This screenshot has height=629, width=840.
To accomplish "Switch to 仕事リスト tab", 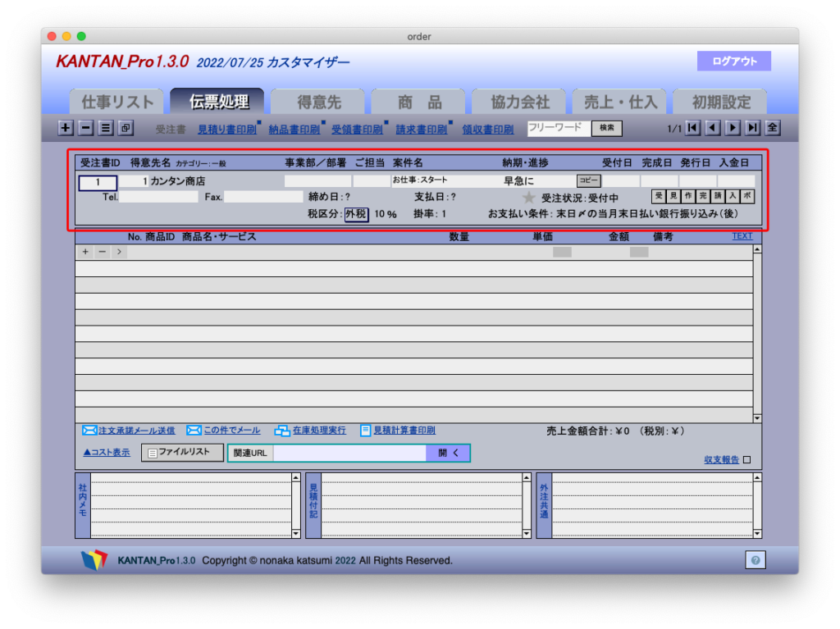I will (116, 102).
